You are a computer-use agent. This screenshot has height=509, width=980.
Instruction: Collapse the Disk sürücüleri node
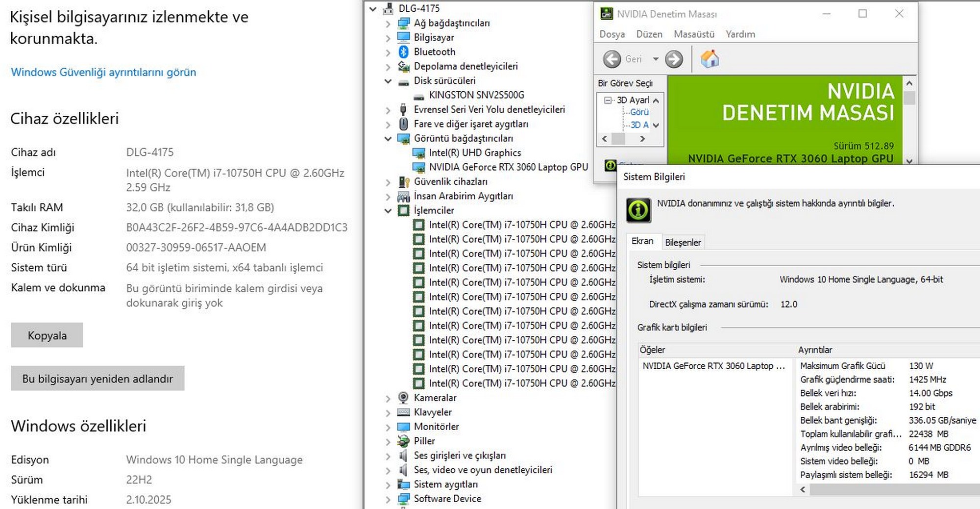388,81
